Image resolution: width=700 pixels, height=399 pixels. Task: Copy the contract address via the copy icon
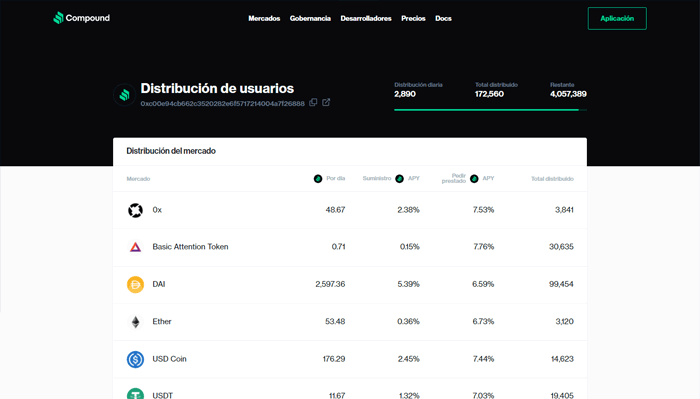click(x=313, y=102)
